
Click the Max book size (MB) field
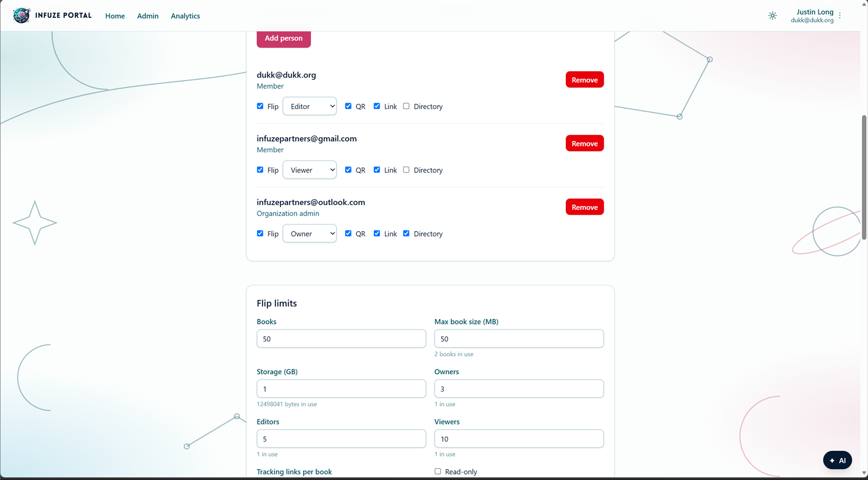pos(519,338)
